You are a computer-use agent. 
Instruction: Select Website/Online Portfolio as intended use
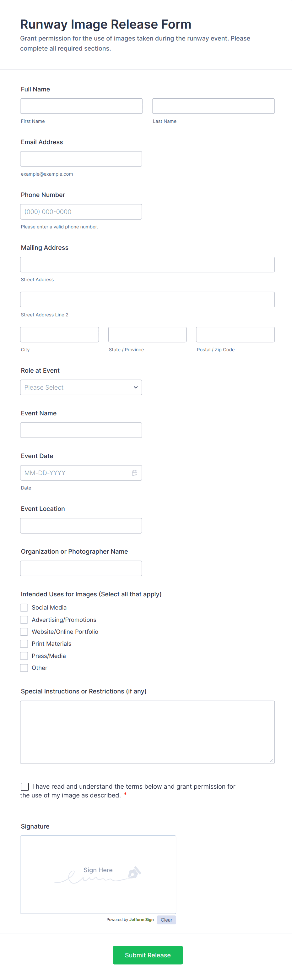(24, 632)
